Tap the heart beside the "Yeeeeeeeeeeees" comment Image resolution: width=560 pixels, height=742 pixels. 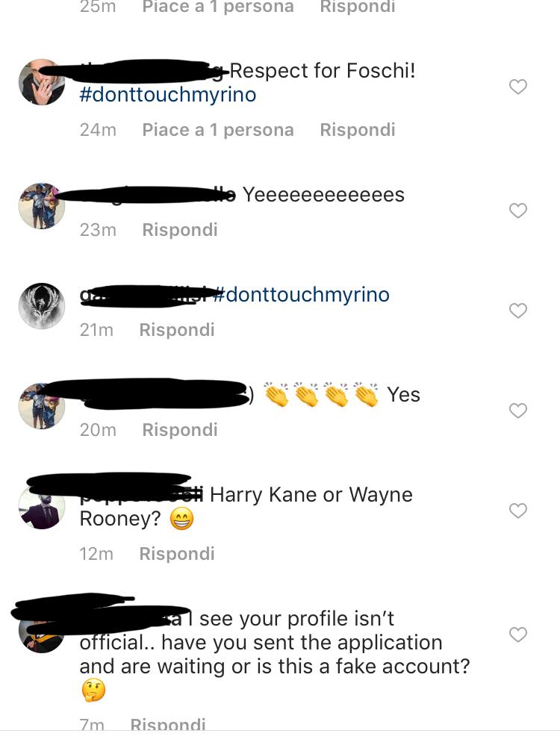[517, 211]
